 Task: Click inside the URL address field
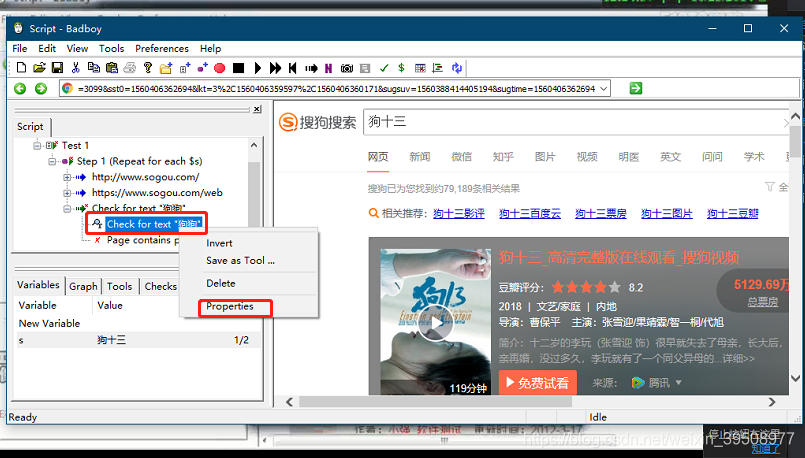[x=335, y=89]
